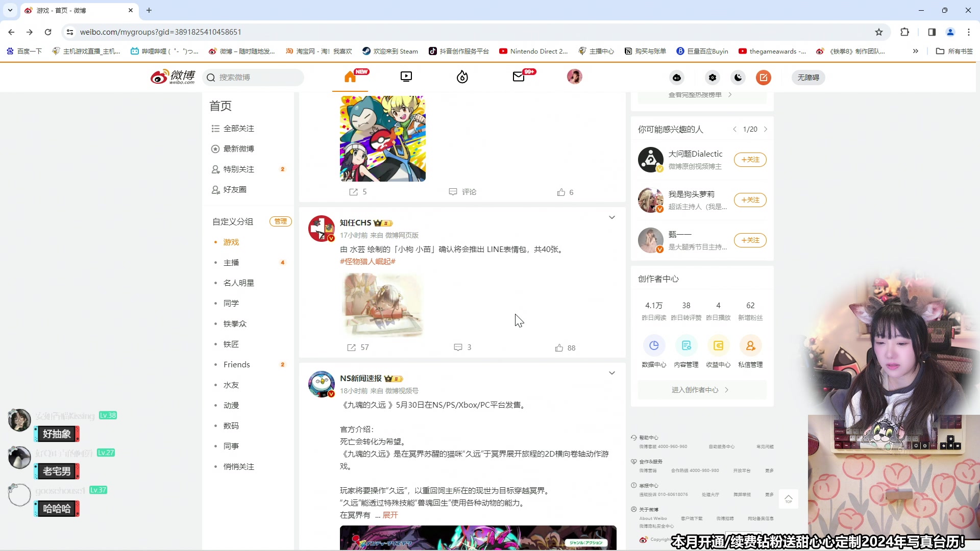Enable 无障碍 accessibility mode
980x551 pixels.
(x=808, y=77)
